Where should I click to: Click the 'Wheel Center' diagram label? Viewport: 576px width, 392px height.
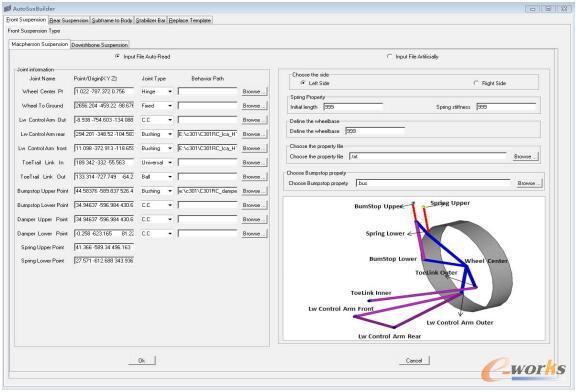coord(486,261)
